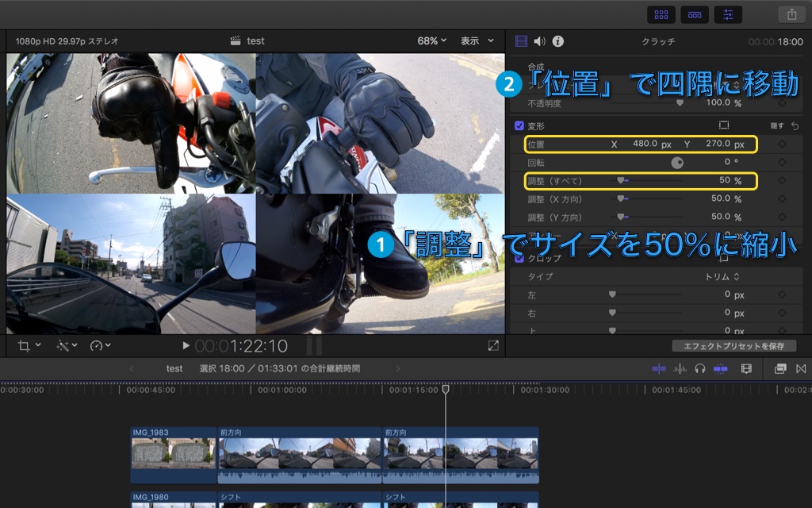Toggle the browser panel view button

[661, 14]
